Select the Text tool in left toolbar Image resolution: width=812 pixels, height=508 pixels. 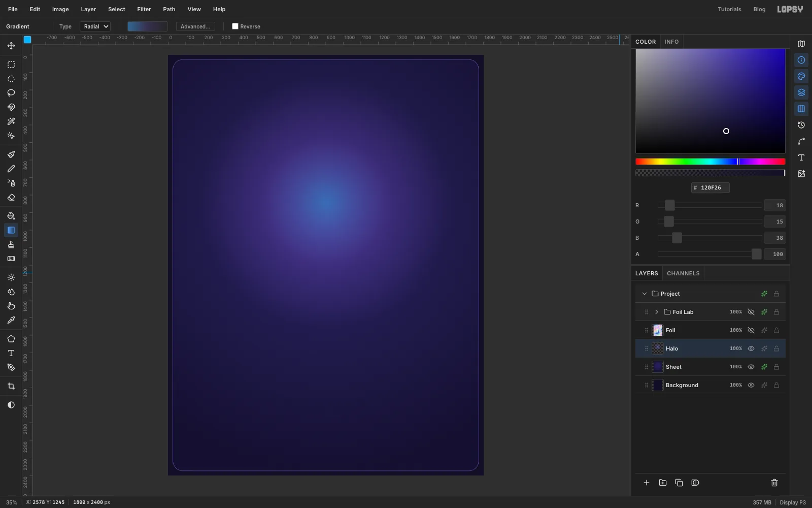tap(11, 353)
